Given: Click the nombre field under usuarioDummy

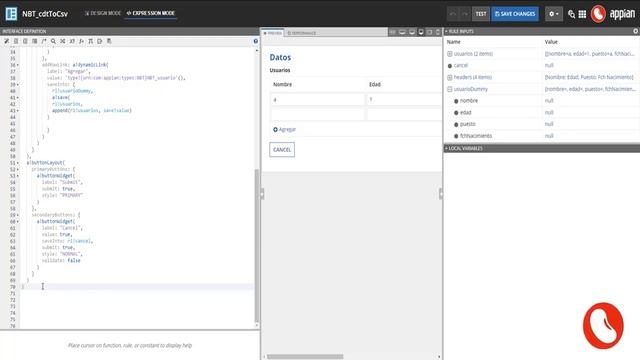Looking at the screenshot, I should [469, 101].
